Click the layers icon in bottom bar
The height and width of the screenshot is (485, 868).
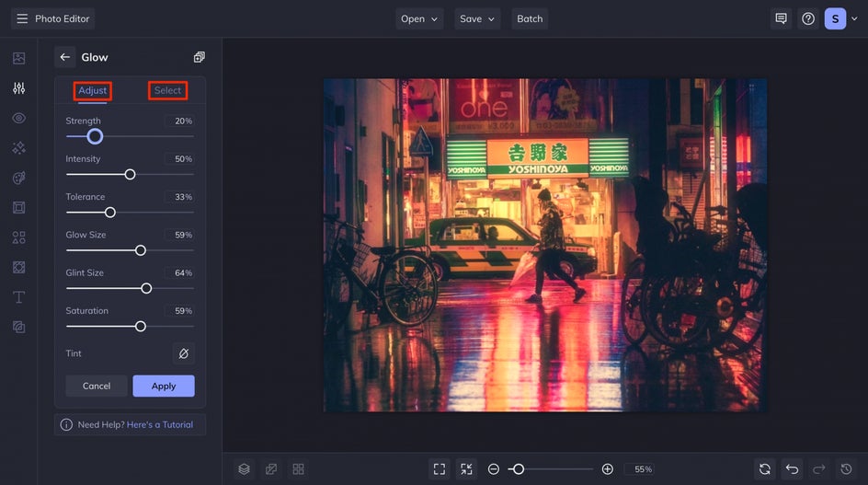(244, 469)
